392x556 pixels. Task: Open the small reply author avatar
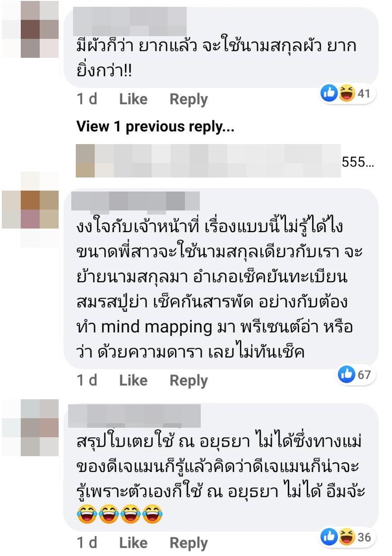[x=85, y=161]
